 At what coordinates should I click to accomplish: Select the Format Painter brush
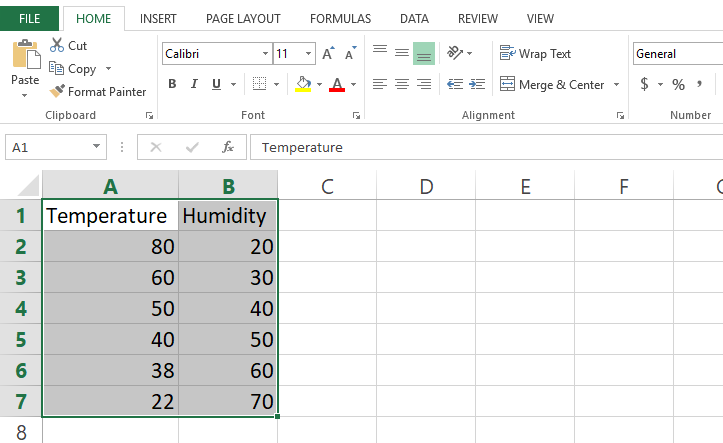pos(57,92)
